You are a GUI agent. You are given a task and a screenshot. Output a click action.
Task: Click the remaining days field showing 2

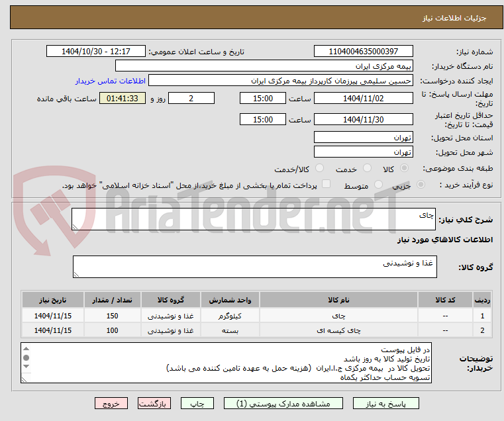point(191,98)
